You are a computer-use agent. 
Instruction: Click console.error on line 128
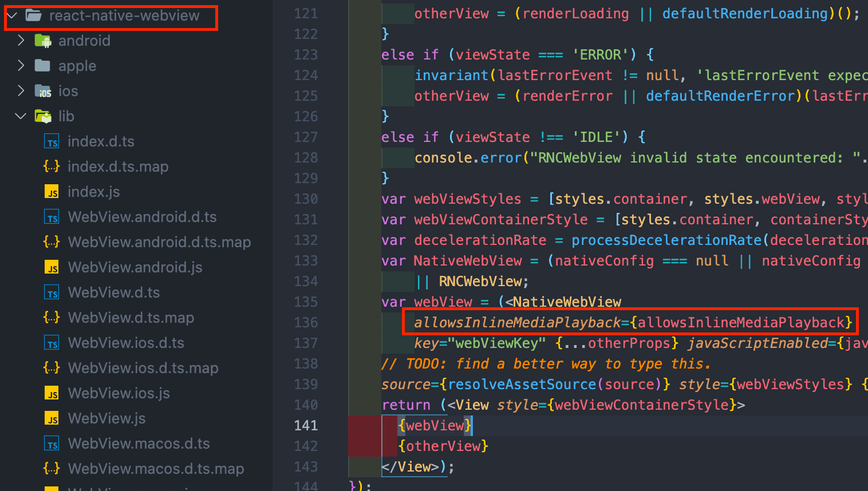coord(468,158)
